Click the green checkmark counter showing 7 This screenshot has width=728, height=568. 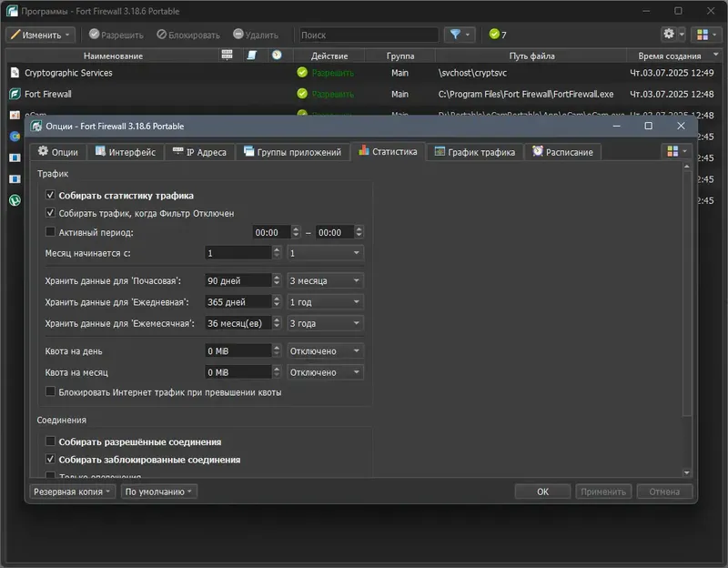498,35
